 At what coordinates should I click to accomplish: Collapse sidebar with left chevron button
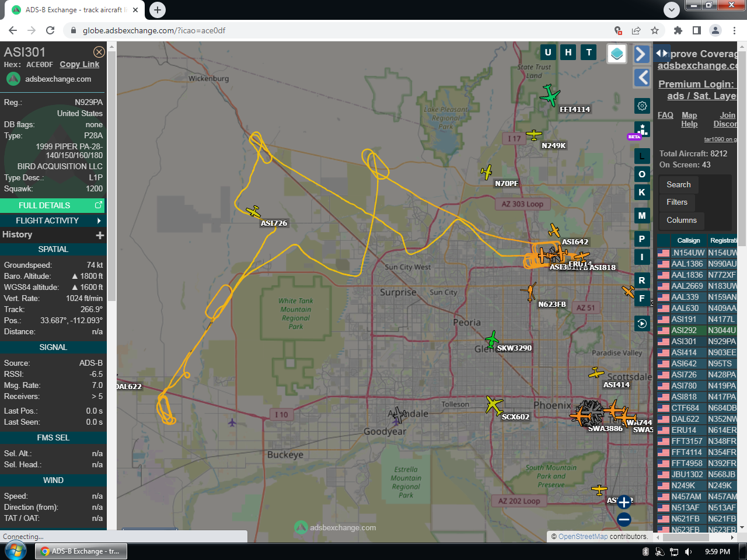(x=642, y=77)
